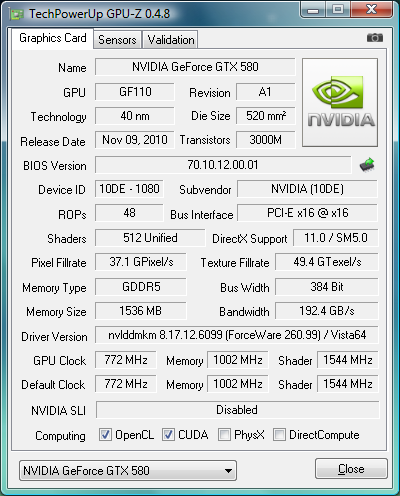The width and height of the screenshot is (400, 496).
Task: Enable the PhysX checkbox
Action: tap(224, 435)
